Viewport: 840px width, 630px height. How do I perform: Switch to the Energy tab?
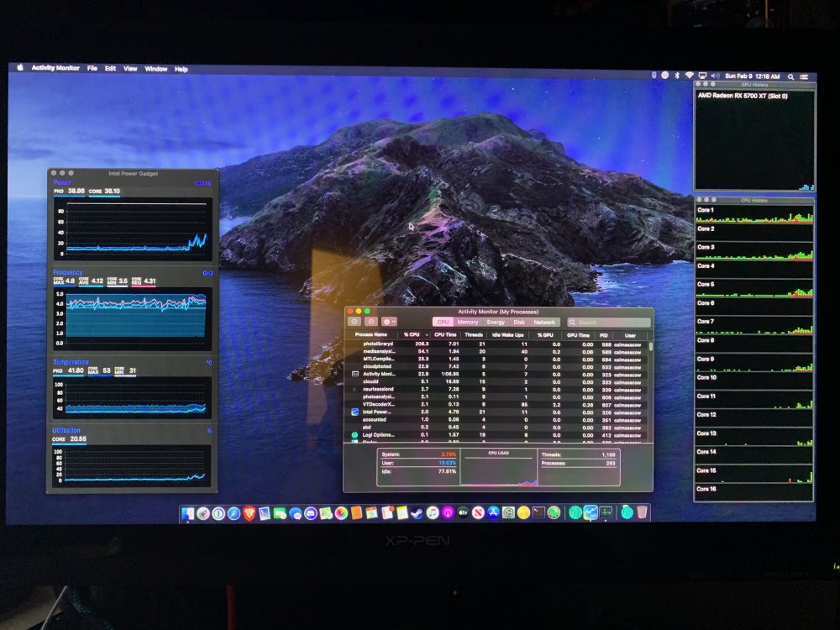pos(496,322)
